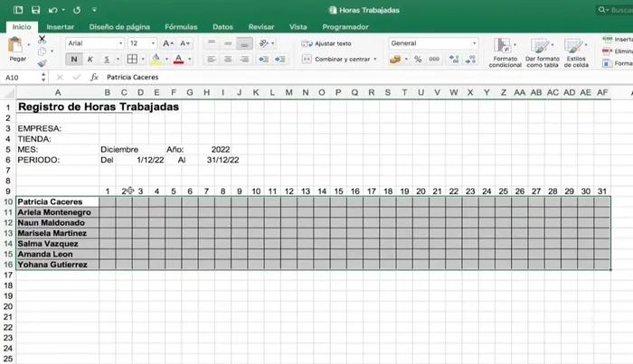
Task: Click the Increase Indent icon
Action: pos(279,60)
